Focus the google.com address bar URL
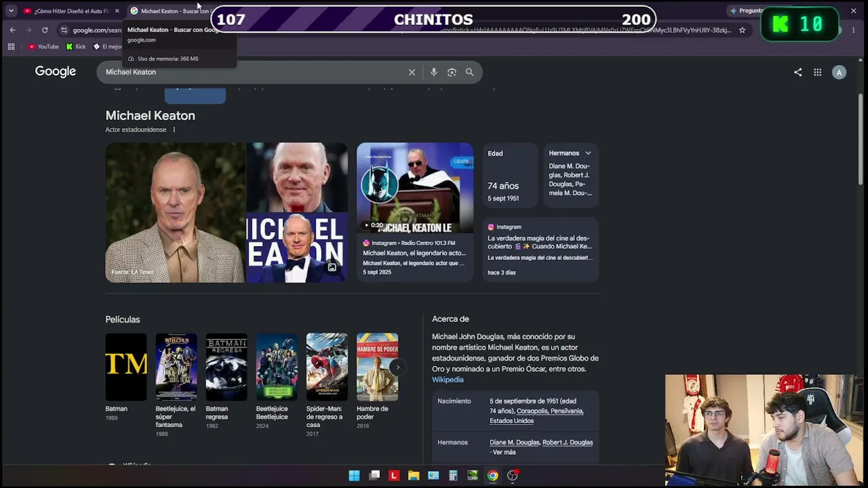This screenshot has height=488, width=868. 98,30
